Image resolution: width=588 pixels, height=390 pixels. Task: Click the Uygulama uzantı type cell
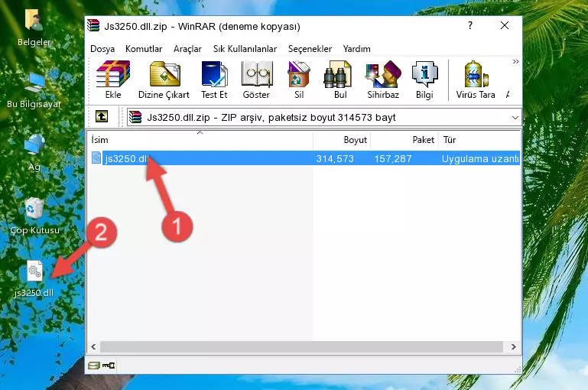[x=480, y=158]
